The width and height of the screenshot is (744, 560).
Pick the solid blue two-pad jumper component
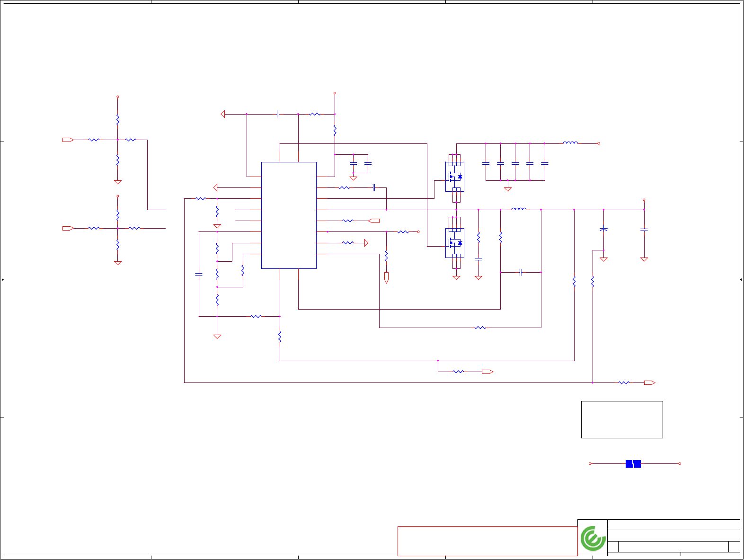click(x=633, y=464)
